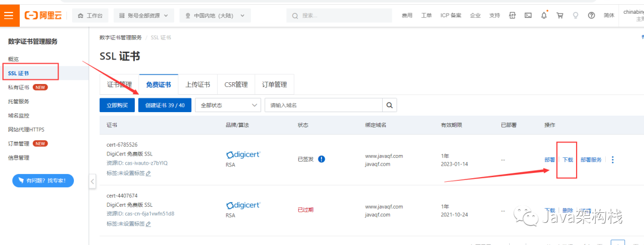
Task: Click the lightbulb tips icon
Action: point(575,15)
